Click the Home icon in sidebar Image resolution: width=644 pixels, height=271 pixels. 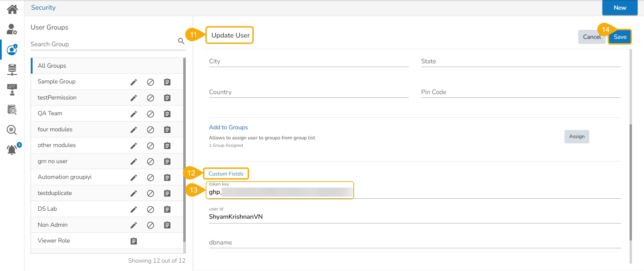coord(12,9)
